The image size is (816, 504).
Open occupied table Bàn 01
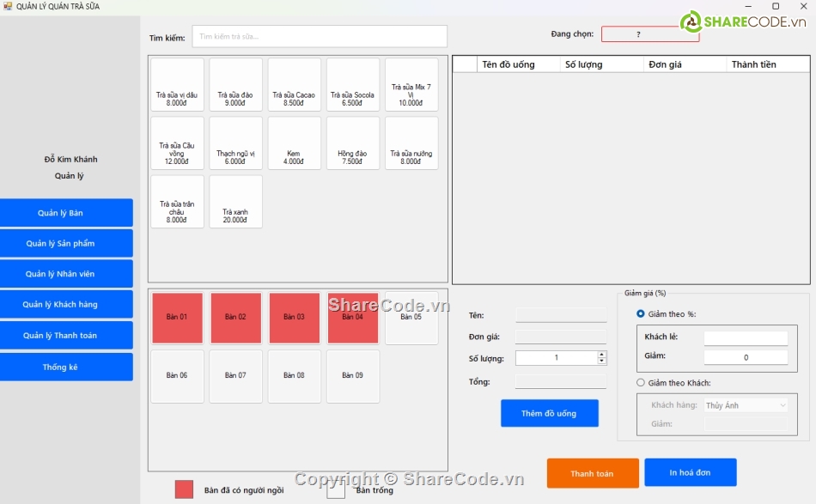(177, 318)
